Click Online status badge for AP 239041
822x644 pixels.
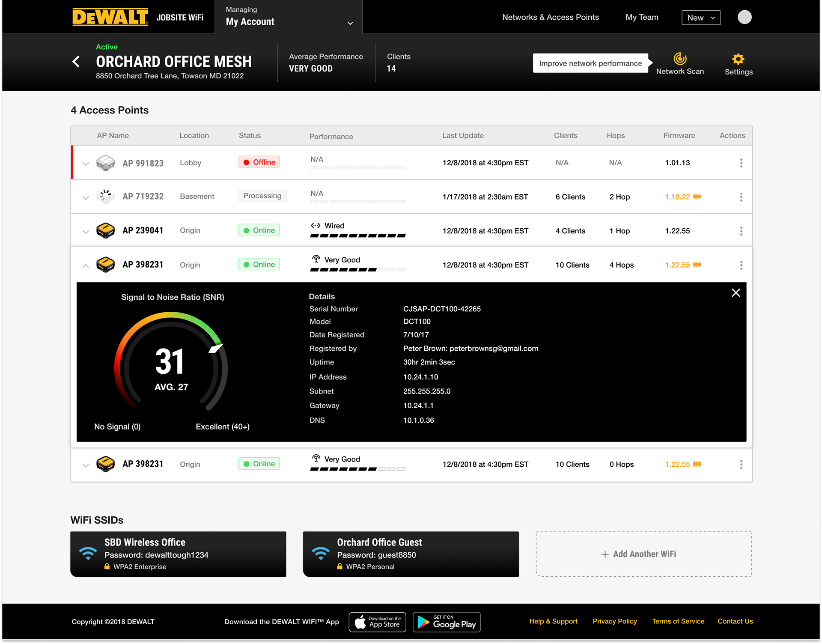point(259,230)
